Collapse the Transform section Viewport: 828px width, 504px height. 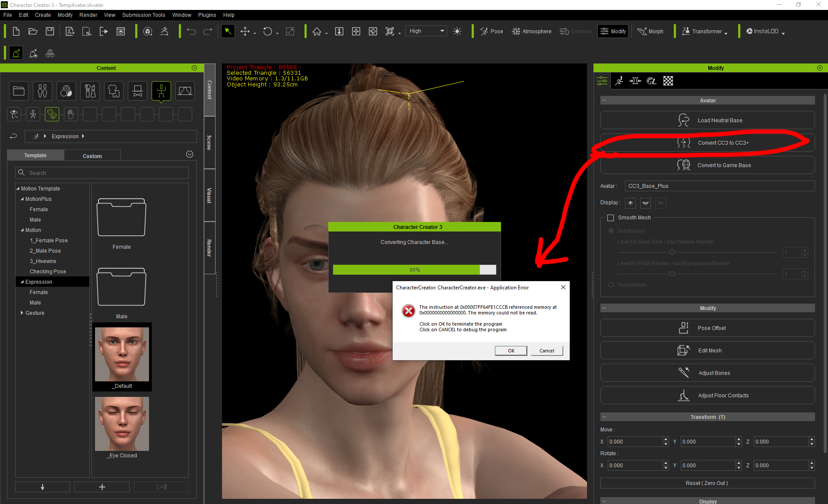(x=604, y=417)
